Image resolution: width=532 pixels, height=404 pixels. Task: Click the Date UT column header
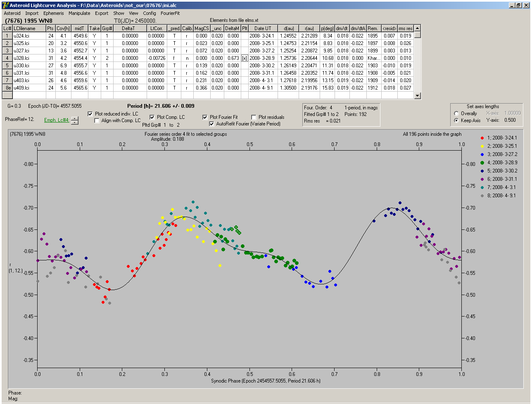click(263, 28)
